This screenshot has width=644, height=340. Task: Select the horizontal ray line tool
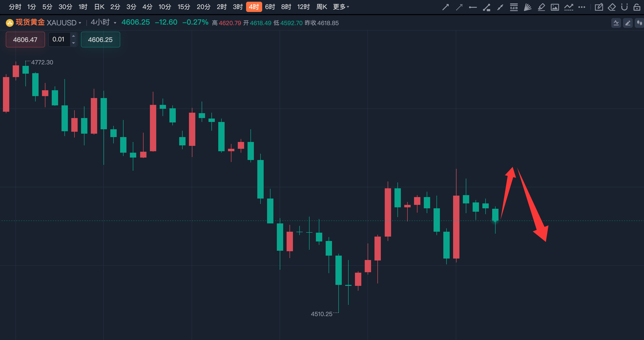pos(473,7)
